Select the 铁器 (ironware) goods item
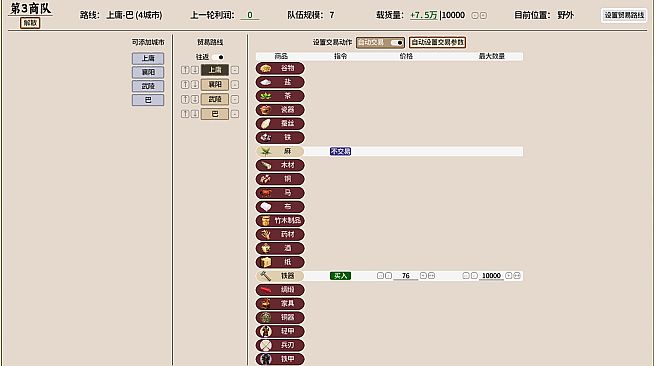The image size is (654, 366). tap(280, 276)
